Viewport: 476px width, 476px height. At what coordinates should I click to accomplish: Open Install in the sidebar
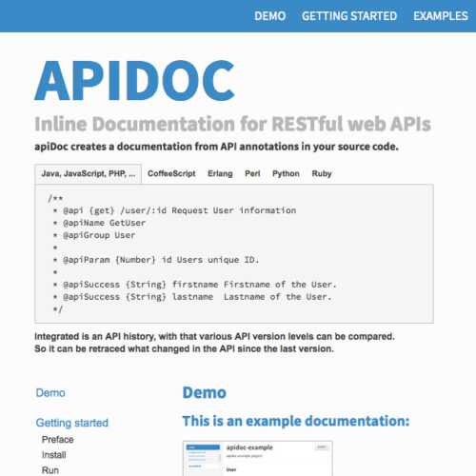point(54,455)
